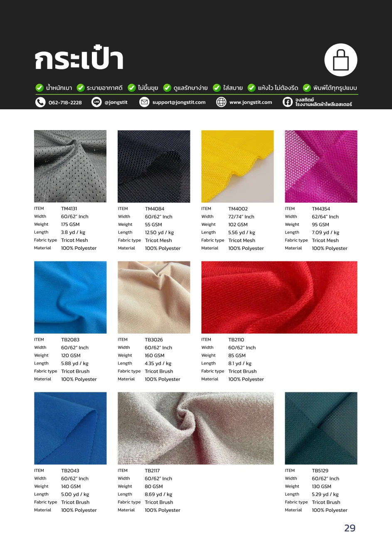The image size is (392, 554).
Task: Click the 8.1 yd / kg length value
Action: [240, 363]
